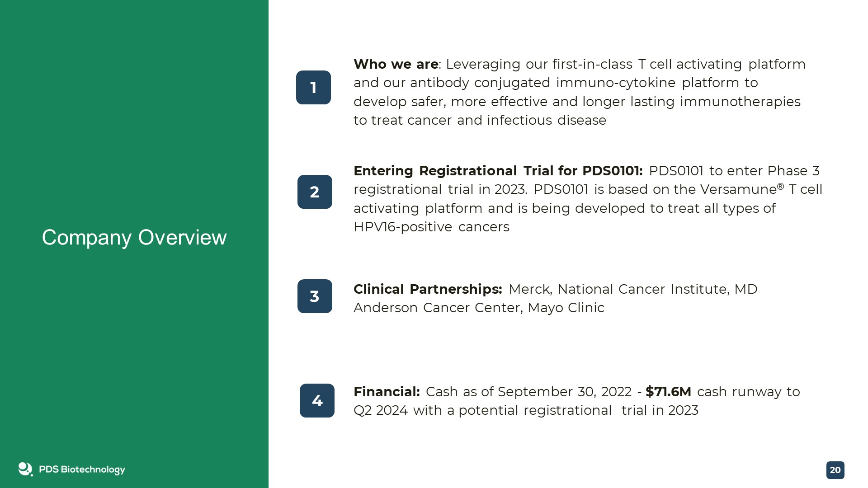
Task: Click the PDS Biotechnology logo icon
Action: pos(25,469)
